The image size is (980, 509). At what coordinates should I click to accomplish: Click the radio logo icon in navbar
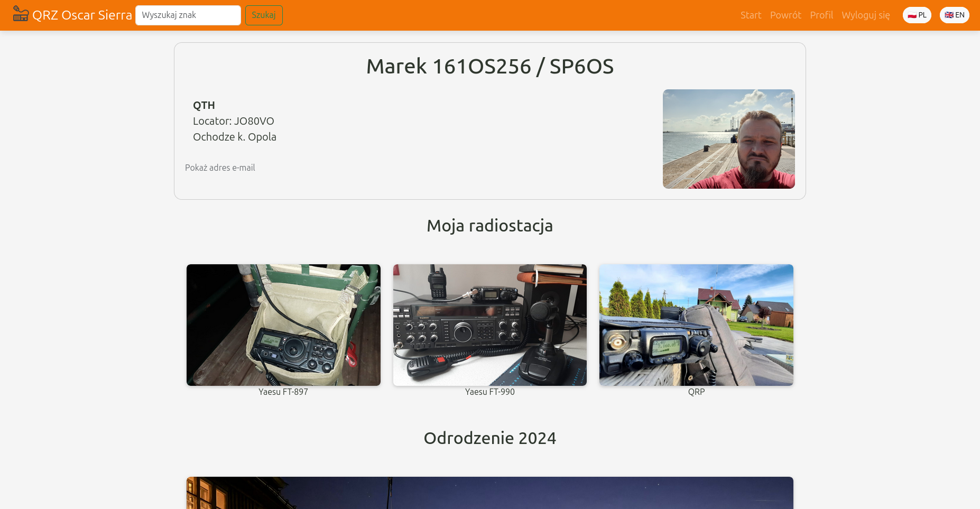coord(21,14)
